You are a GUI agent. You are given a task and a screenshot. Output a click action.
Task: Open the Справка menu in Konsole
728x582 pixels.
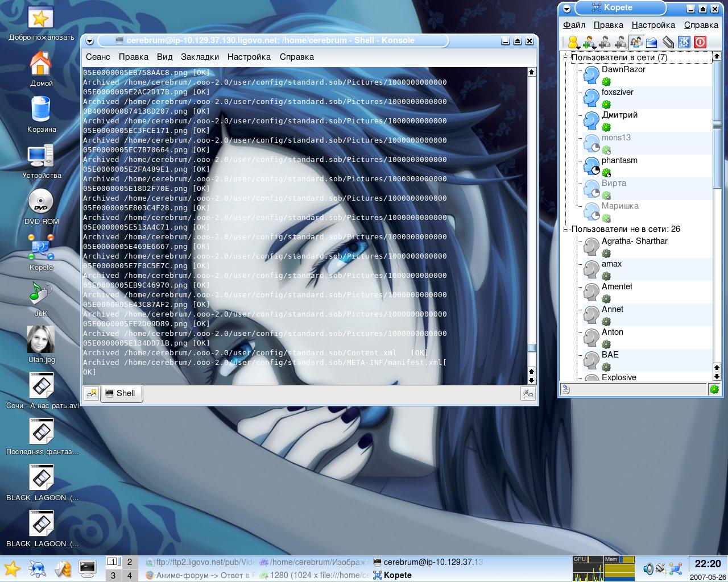(297, 57)
